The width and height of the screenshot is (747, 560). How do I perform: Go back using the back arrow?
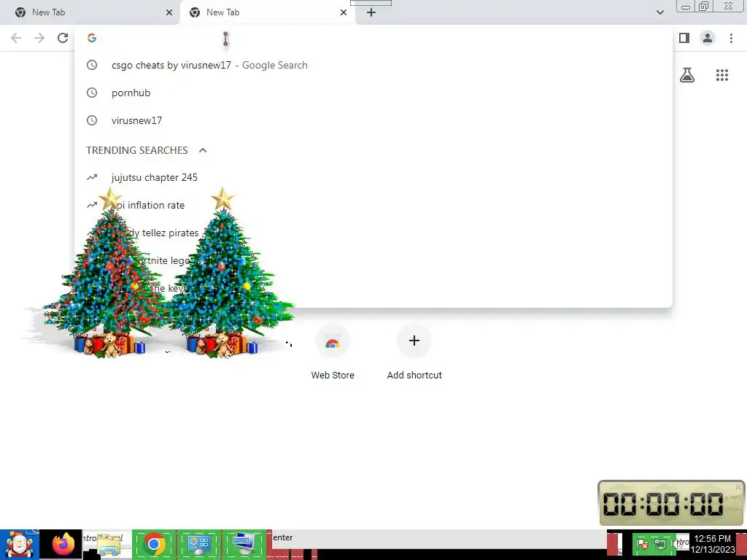(16, 38)
